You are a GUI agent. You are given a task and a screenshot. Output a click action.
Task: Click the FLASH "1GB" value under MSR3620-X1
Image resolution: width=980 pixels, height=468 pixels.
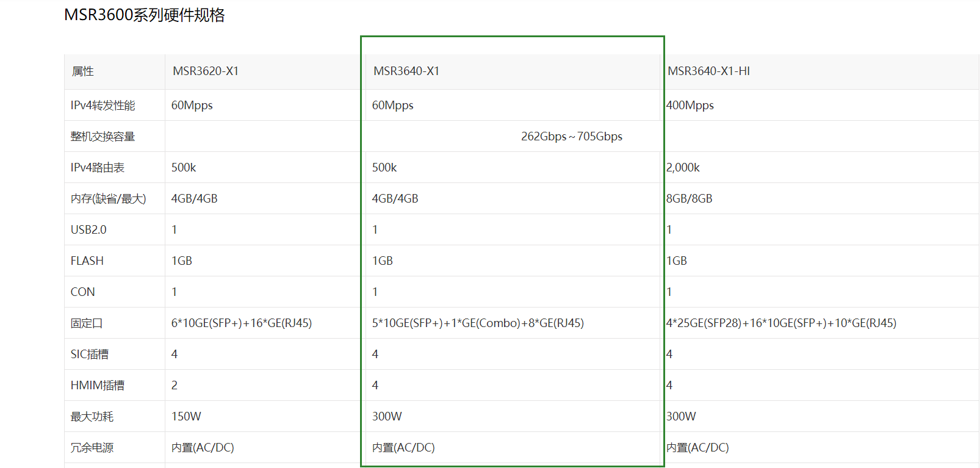[182, 261]
